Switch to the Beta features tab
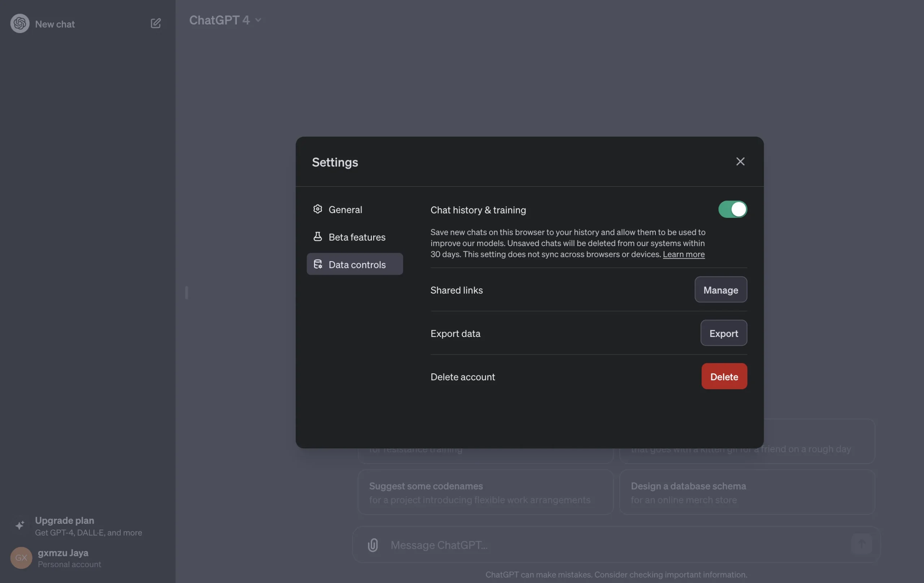The height and width of the screenshot is (583, 924). pyautogui.click(x=357, y=237)
